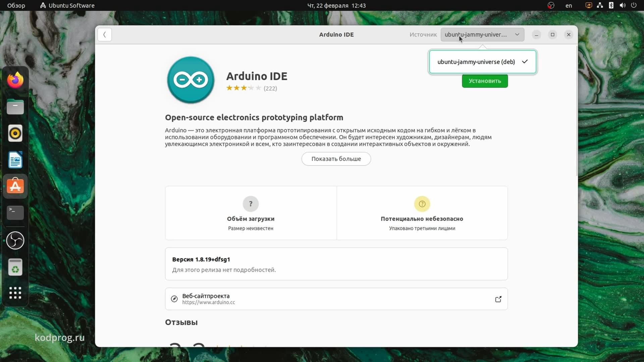Close the Ubuntu Software window
The image size is (644, 362).
pos(569,35)
